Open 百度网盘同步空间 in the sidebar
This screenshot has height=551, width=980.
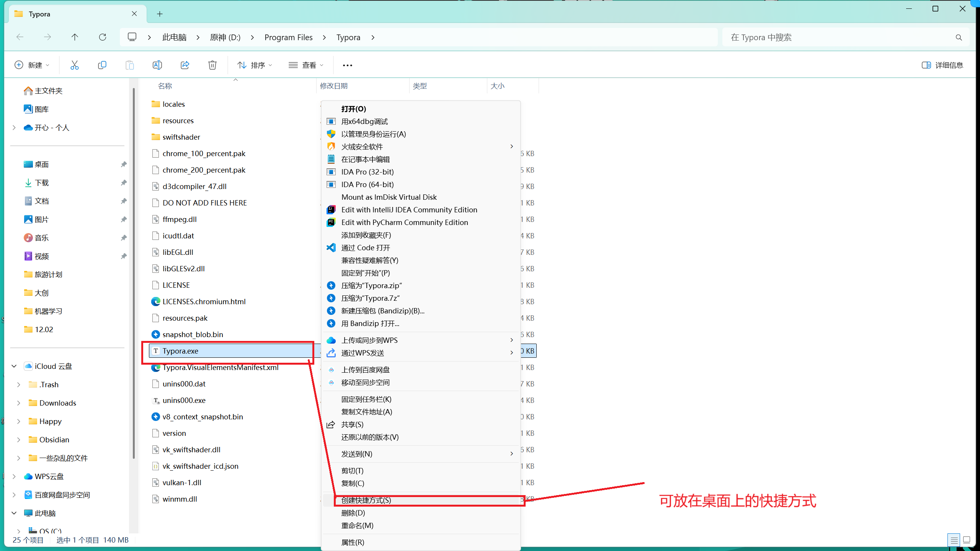coord(57,495)
